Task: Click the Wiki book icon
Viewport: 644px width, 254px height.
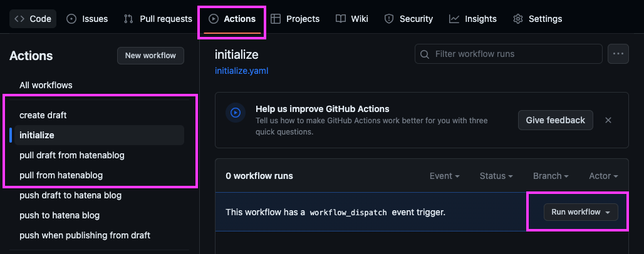Action: pos(341,19)
